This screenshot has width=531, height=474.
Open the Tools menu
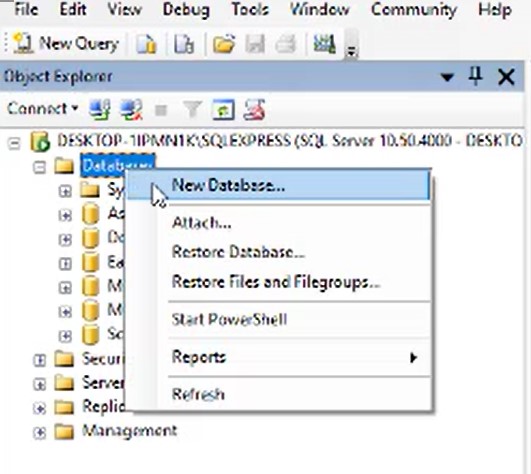250,9
